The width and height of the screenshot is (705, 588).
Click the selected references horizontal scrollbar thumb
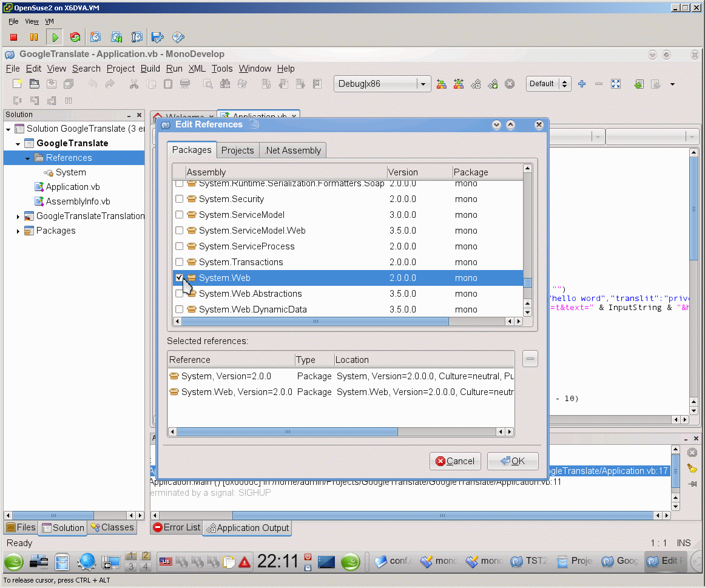coord(288,431)
